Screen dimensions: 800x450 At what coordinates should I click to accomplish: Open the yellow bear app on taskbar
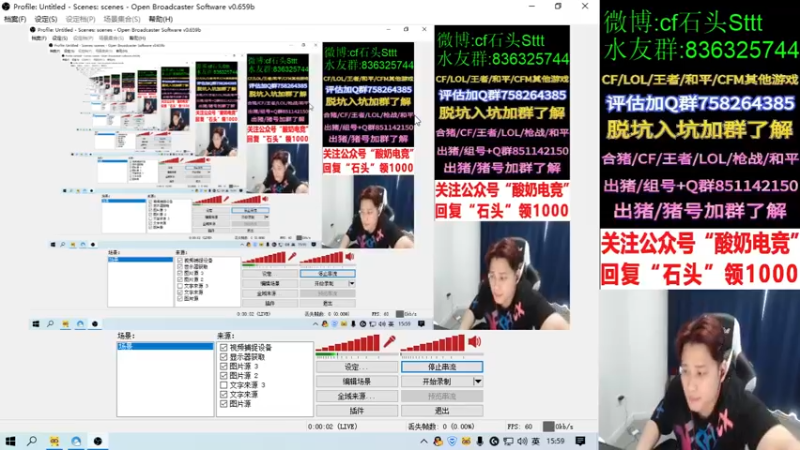[x=54, y=441]
